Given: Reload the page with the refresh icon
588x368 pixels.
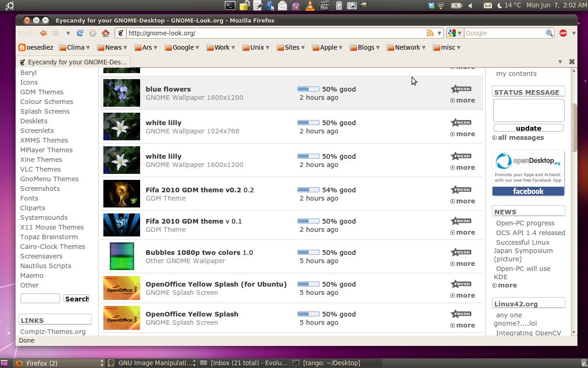Looking at the screenshot, I should pos(80,33).
